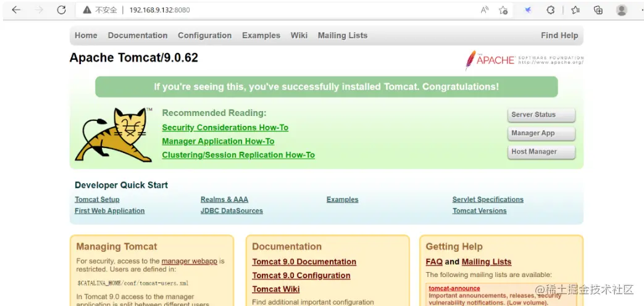Open the favorites list icon

click(x=575, y=10)
